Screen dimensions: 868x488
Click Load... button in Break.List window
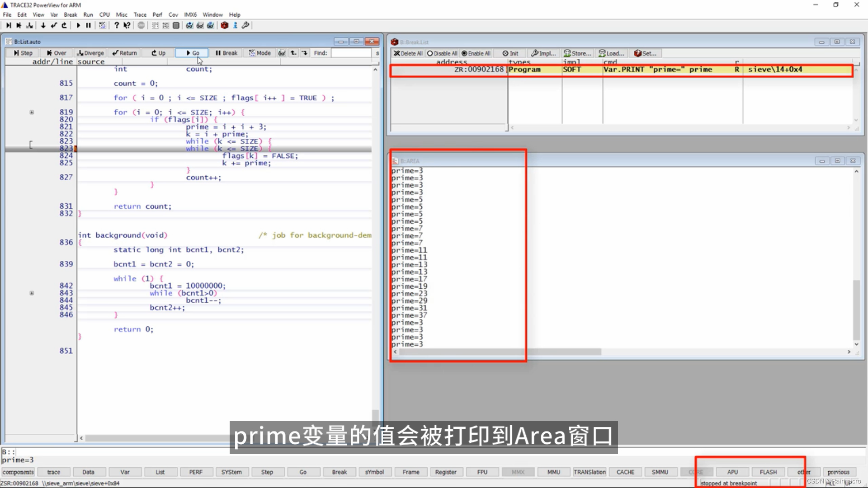tap(612, 53)
